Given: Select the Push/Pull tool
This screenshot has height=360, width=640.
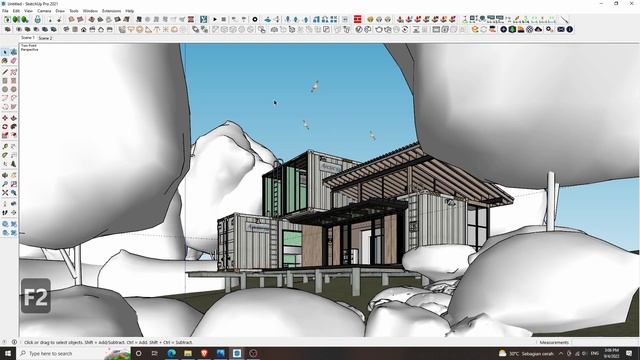Looking at the screenshot, I should point(13,118).
